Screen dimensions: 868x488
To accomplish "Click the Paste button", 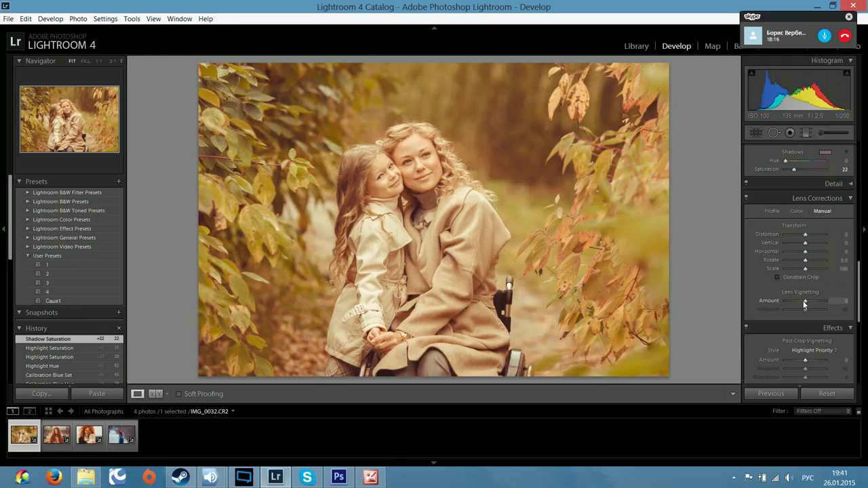I will coord(97,394).
